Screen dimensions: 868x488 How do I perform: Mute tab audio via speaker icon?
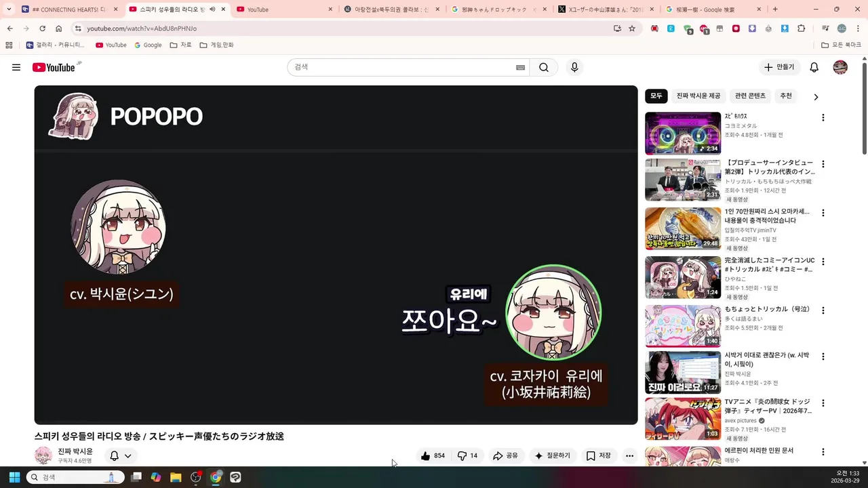pyautogui.click(x=212, y=9)
